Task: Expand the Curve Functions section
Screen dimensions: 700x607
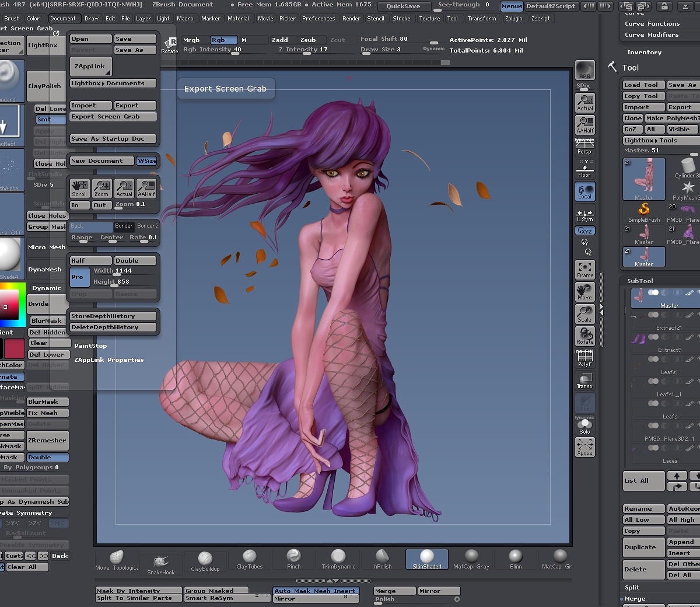Action: [x=652, y=24]
